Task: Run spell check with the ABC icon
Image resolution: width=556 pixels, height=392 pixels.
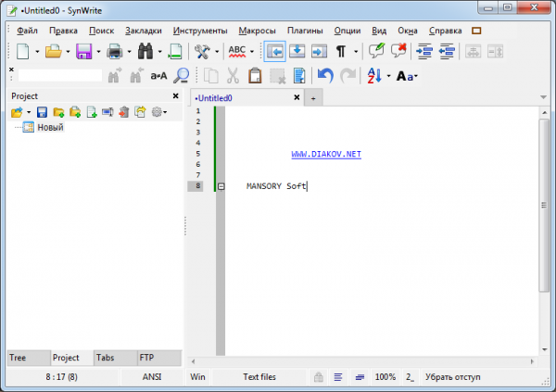Action: click(x=237, y=52)
